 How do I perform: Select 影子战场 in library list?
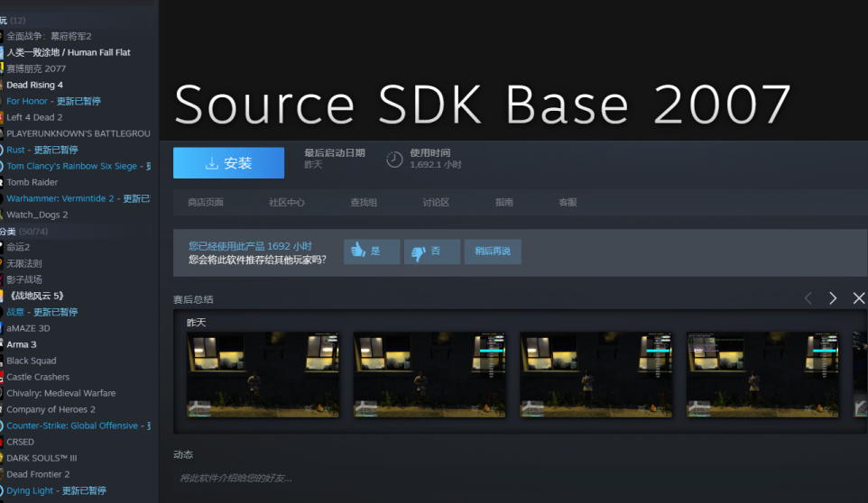(23, 279)
